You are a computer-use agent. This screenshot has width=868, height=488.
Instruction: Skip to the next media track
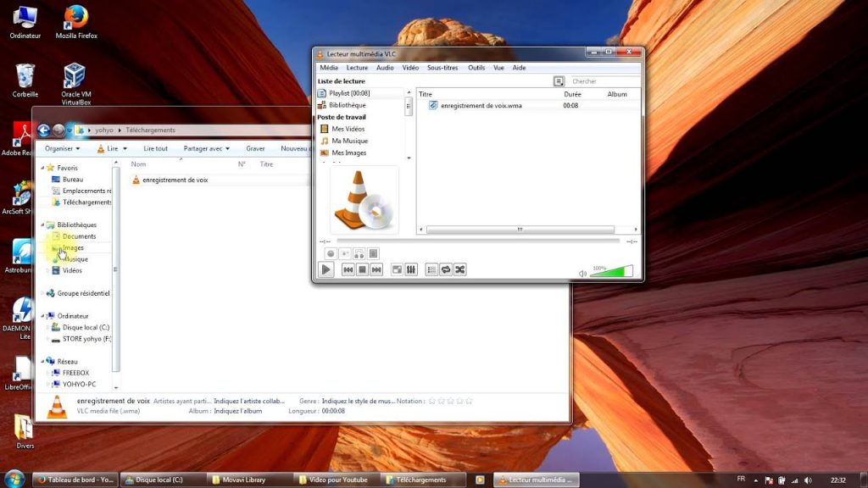coord(376,269)
